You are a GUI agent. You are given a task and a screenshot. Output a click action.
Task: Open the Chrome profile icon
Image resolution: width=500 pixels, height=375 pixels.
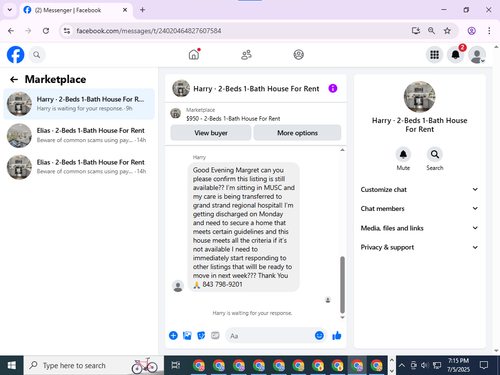pos(472,31)
